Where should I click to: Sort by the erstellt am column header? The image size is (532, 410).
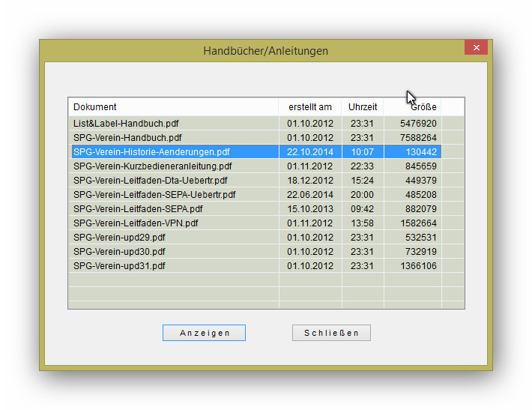point(309,107)
